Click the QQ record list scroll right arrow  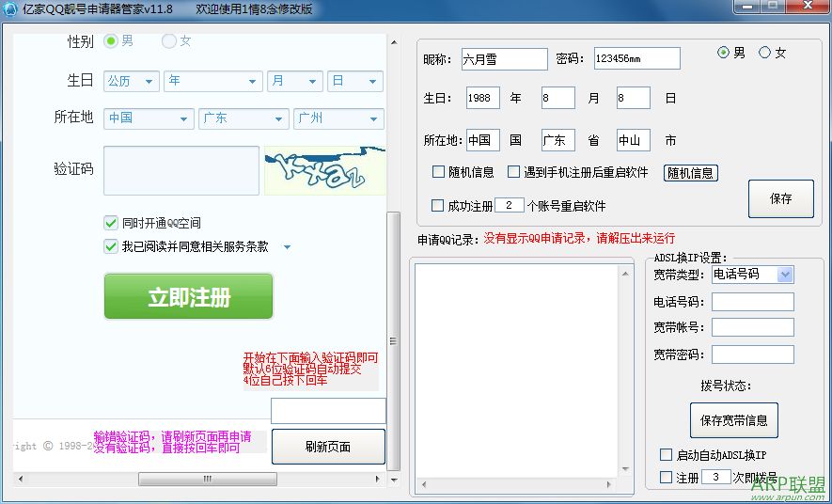(x=608, y=484)
